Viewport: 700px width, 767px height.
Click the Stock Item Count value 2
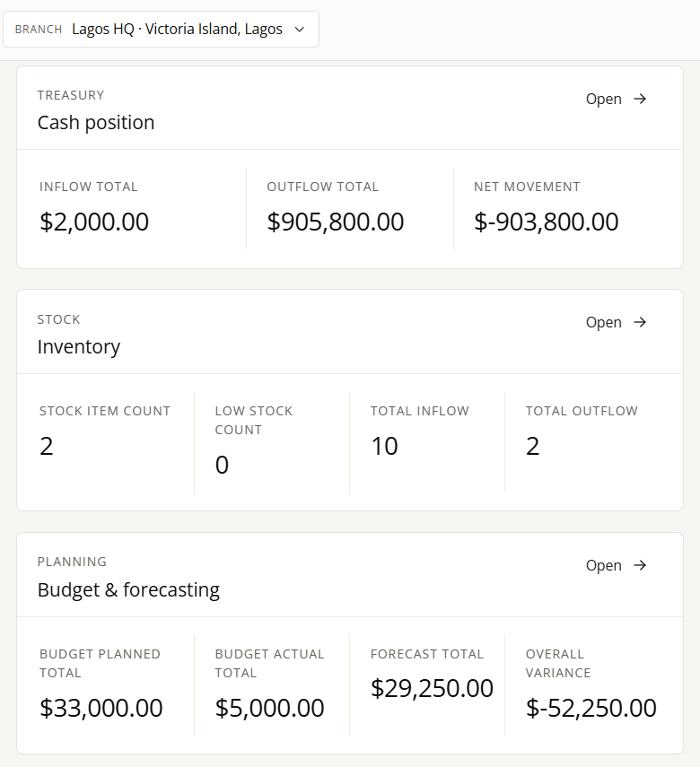tap(47, 446)
